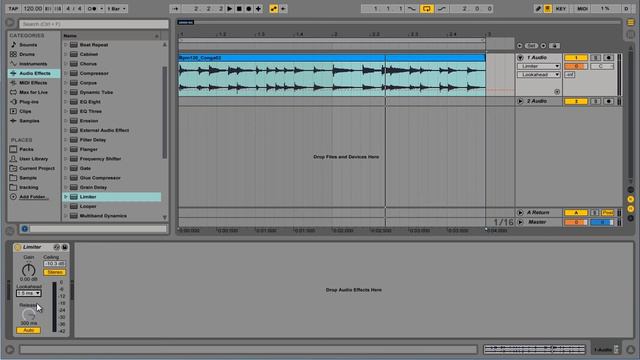
Task: Select Plug-ins category
Action: (x=29, y=102)
